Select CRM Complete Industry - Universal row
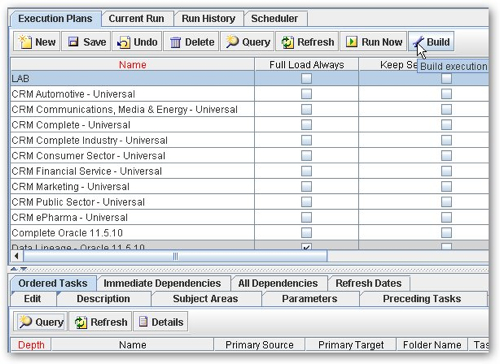The image size is (500, 364). [249, 140]
